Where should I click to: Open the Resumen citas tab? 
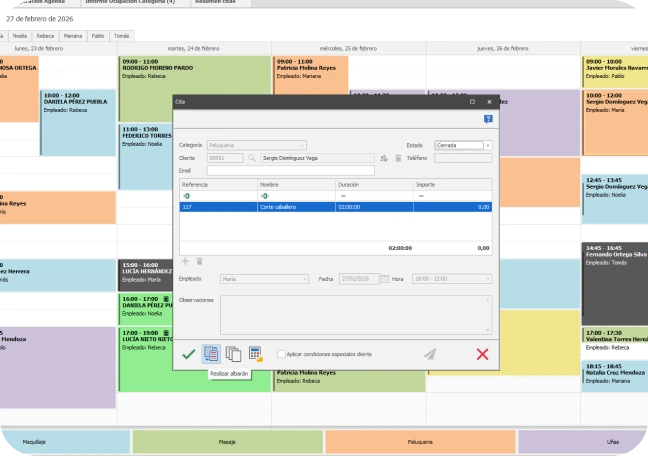(x=217, y=3)
